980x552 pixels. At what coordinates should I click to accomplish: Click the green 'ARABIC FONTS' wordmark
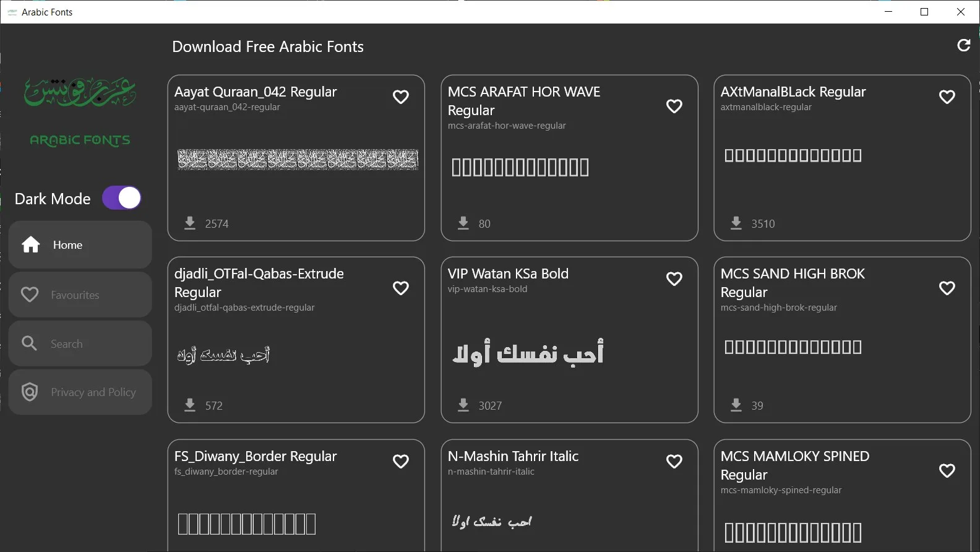point(80,140)
